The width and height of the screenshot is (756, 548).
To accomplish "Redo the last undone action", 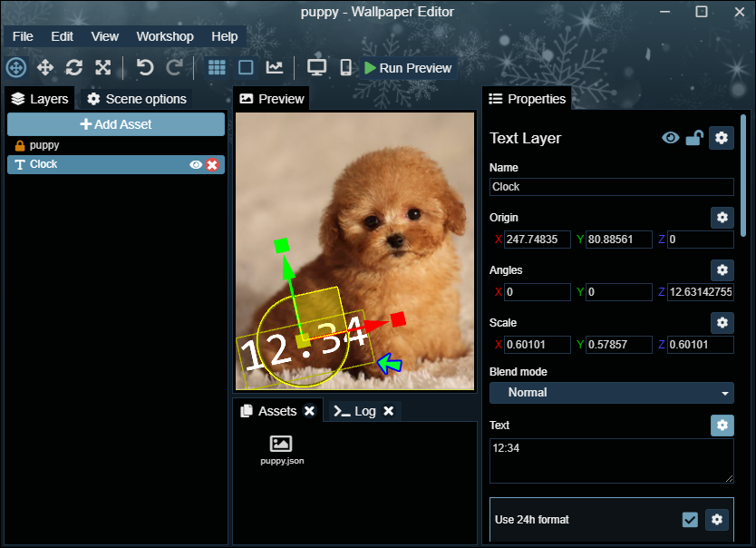I will coord(175,67).
